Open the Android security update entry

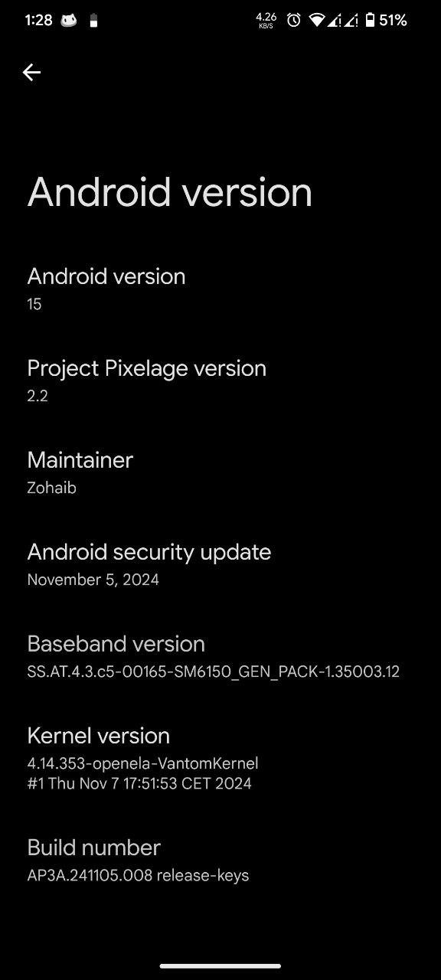click(220, 564)
